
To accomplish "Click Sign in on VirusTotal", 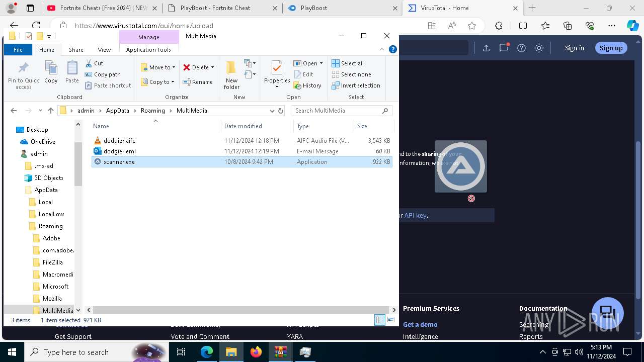I will 575,48.
